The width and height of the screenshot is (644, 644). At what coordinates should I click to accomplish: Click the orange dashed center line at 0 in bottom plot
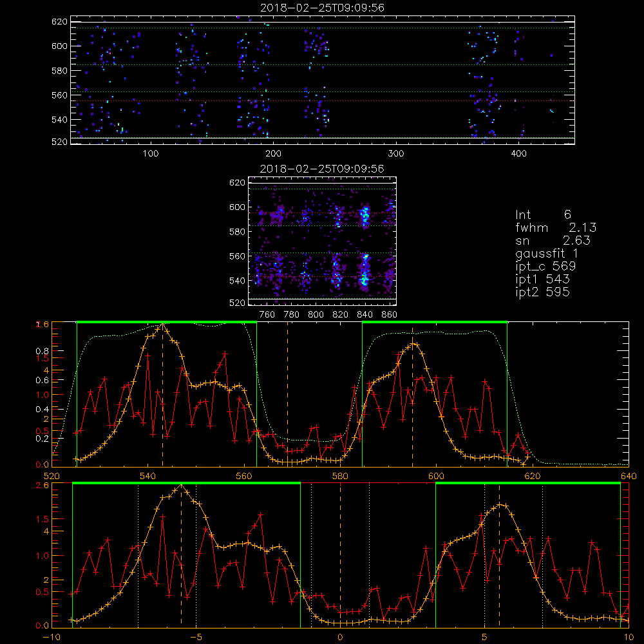point(340,555)
